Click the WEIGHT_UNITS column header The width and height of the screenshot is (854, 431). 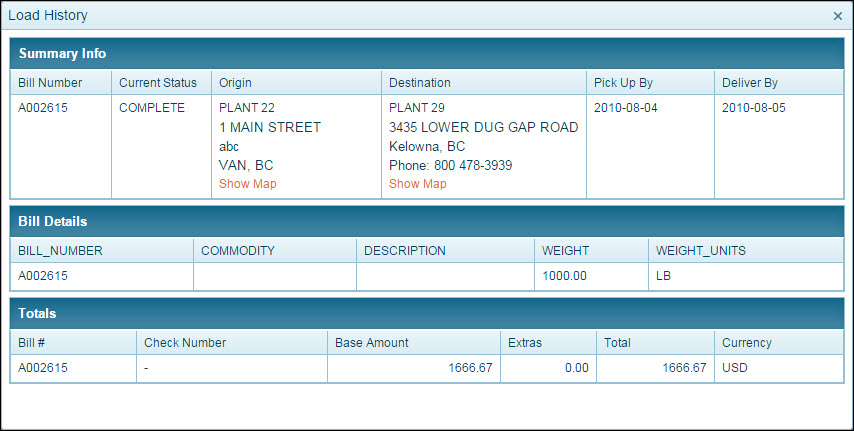(701, 251)
